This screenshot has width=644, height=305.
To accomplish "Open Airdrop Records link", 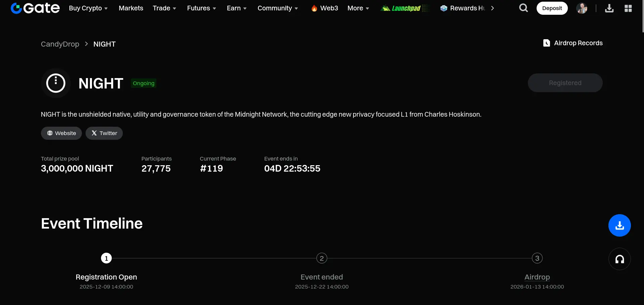I will [573, 43].
